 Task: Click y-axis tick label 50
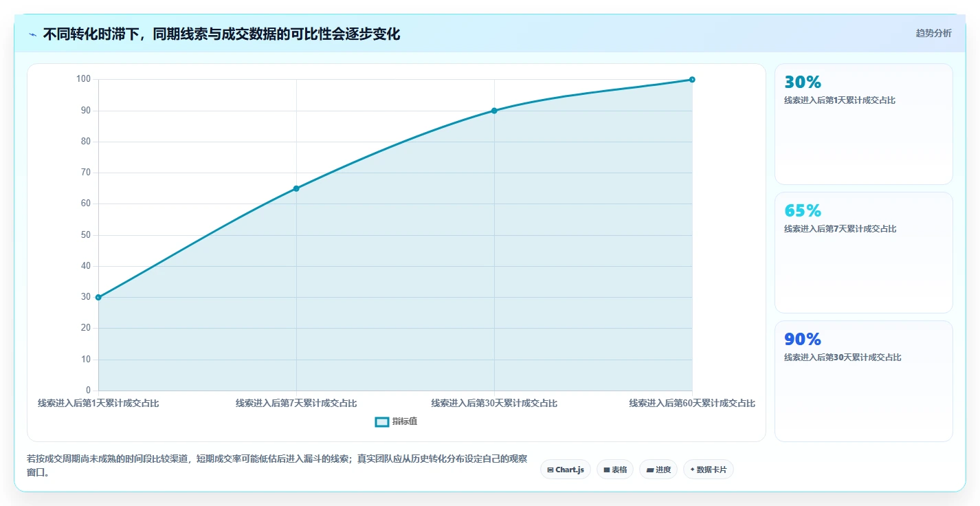[86, 235]
